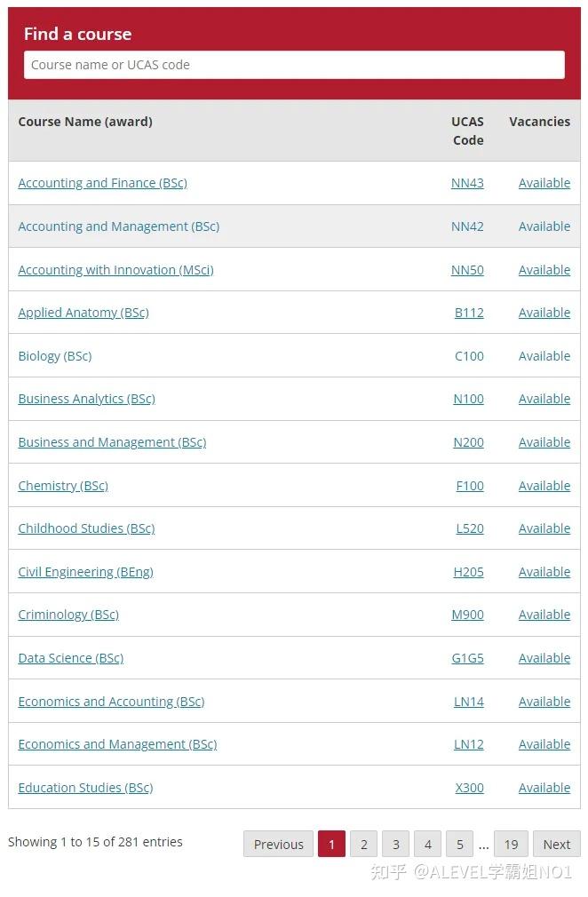Viewport: 588px width, 897px height.
Task: View Data Science (BSc) course details
Action: pos(70,658)
